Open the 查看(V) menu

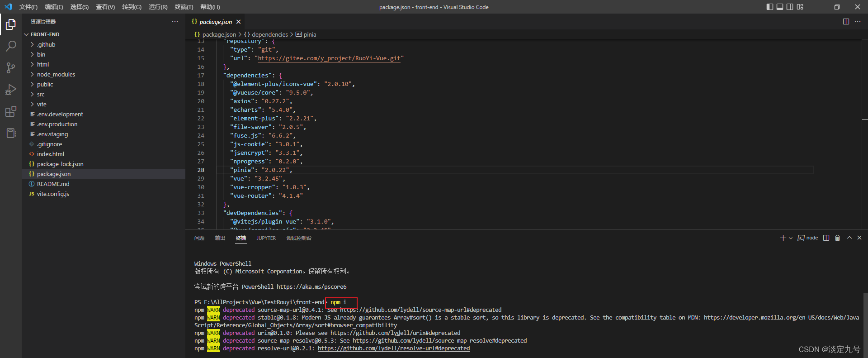105,7
